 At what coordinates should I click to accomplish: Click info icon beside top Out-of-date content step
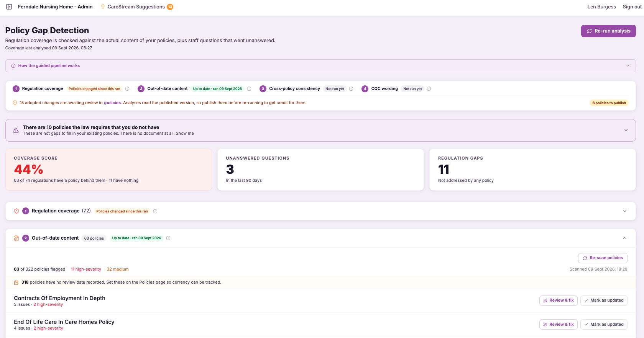[x=249, y=89]
